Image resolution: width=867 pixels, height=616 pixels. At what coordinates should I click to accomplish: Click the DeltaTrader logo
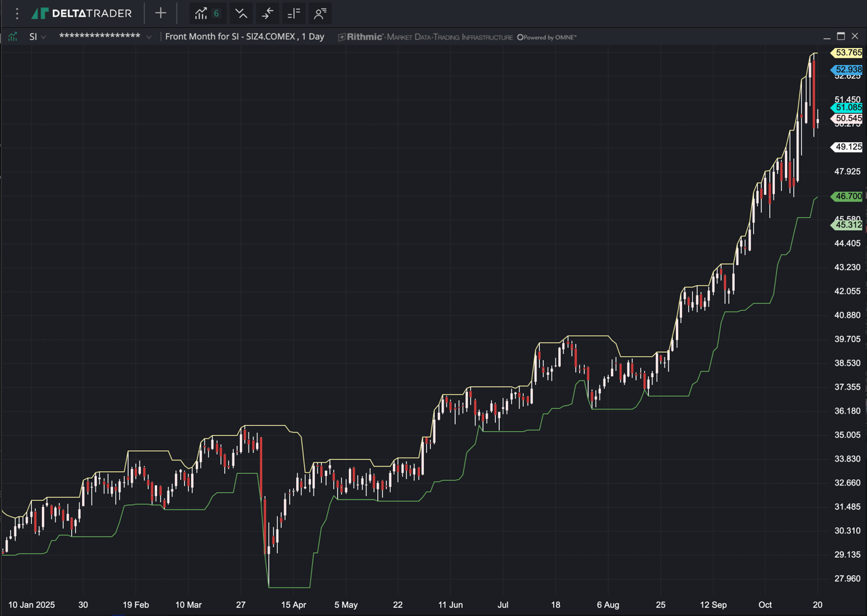click(82, 14)
